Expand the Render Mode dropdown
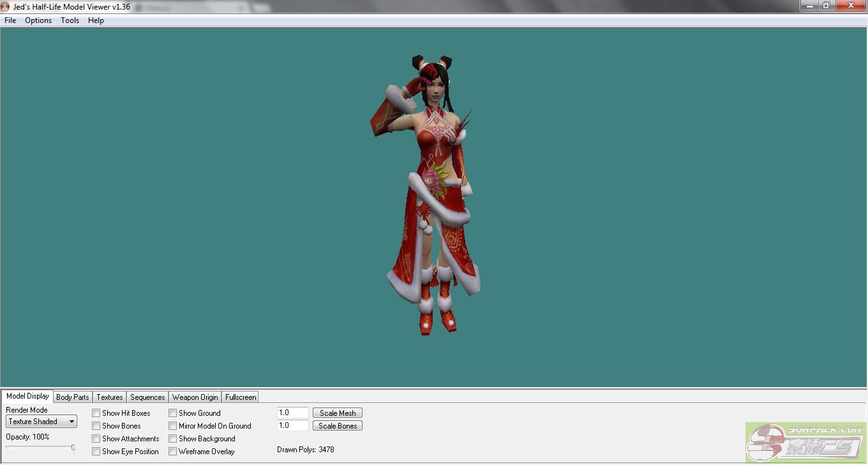Viewport: 868px width, 465px height. (41, 422)
